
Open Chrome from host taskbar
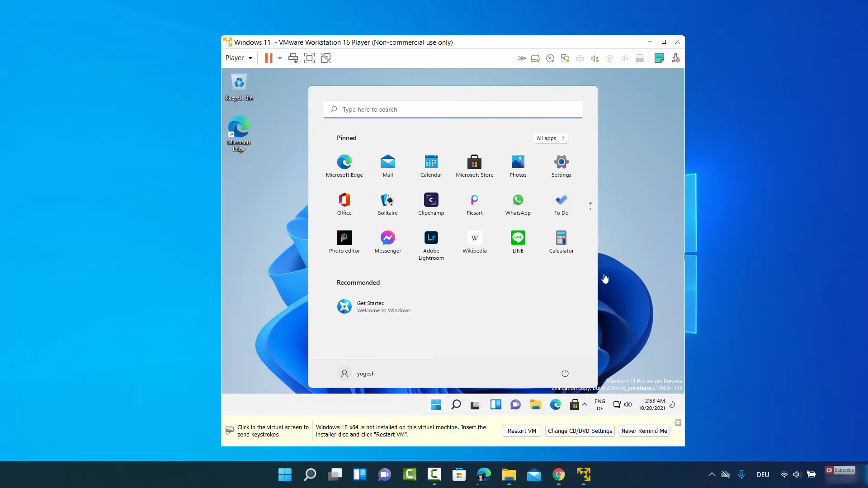coord(559,474)
